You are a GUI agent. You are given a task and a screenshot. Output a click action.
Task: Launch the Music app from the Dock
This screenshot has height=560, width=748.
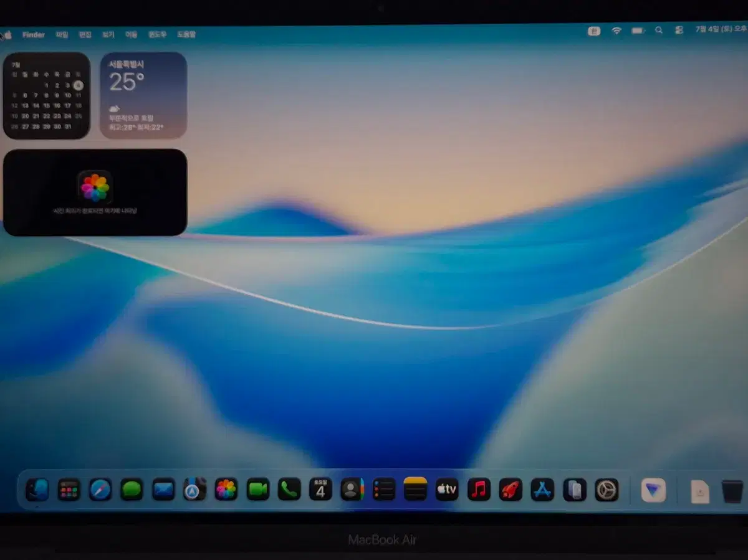coord(479,489)
